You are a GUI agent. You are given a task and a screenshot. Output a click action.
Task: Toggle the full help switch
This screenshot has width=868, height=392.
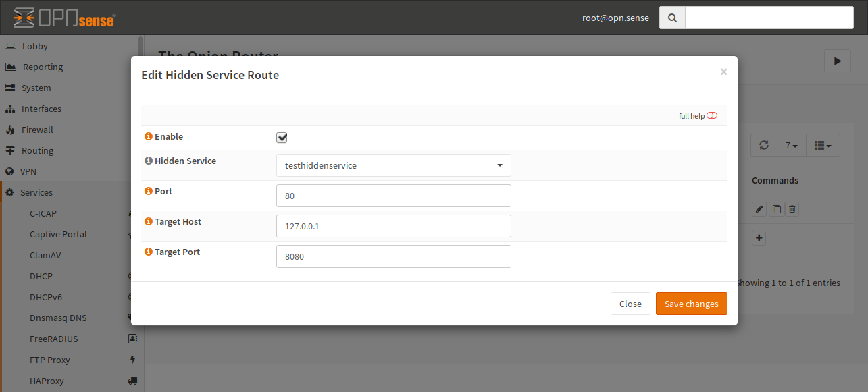pos(711,116)
